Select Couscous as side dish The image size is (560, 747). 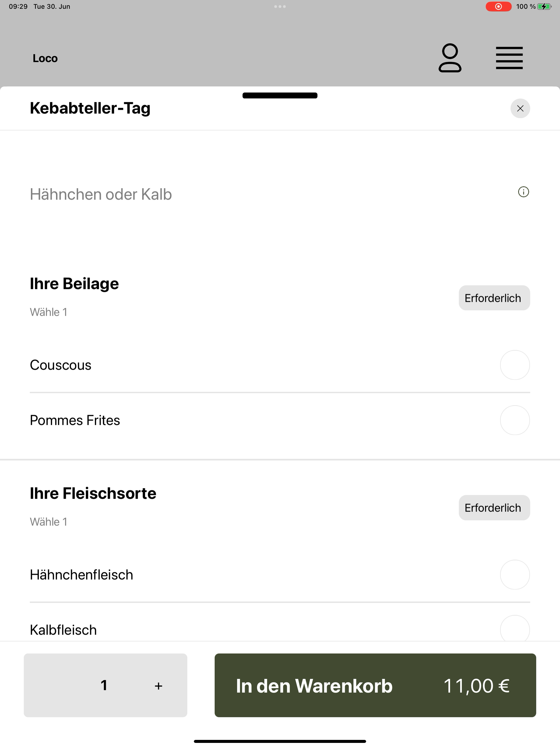click(x=515, y=365)
